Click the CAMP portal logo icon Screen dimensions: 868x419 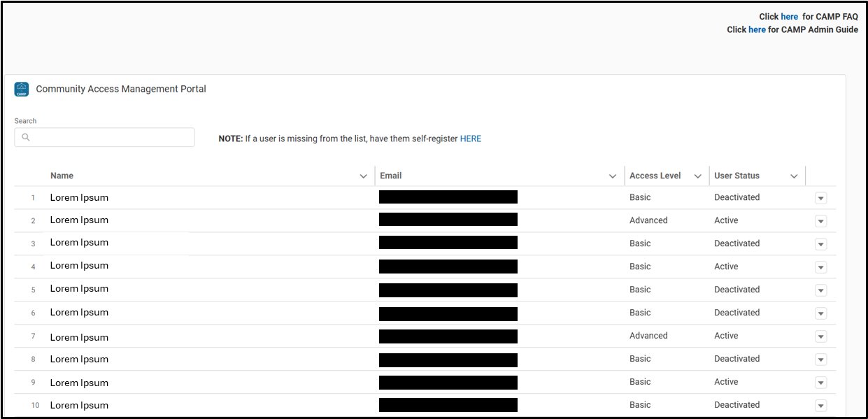pos(21,89)
